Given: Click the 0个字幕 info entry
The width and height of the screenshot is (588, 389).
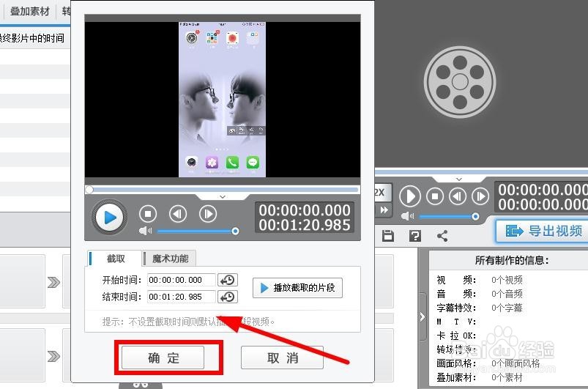Looking at the screenshot, I should click(x=507, y=308).
